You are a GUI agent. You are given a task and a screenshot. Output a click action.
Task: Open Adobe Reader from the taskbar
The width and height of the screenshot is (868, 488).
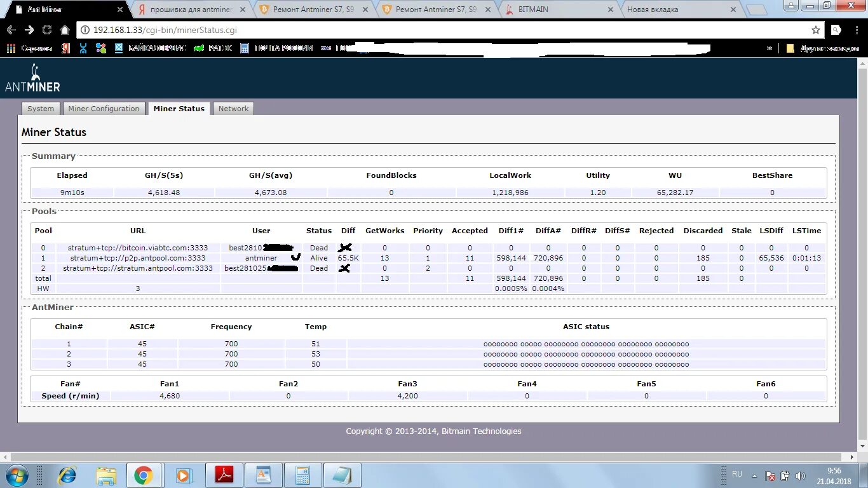pyautogui.click(x=223, y=475)
